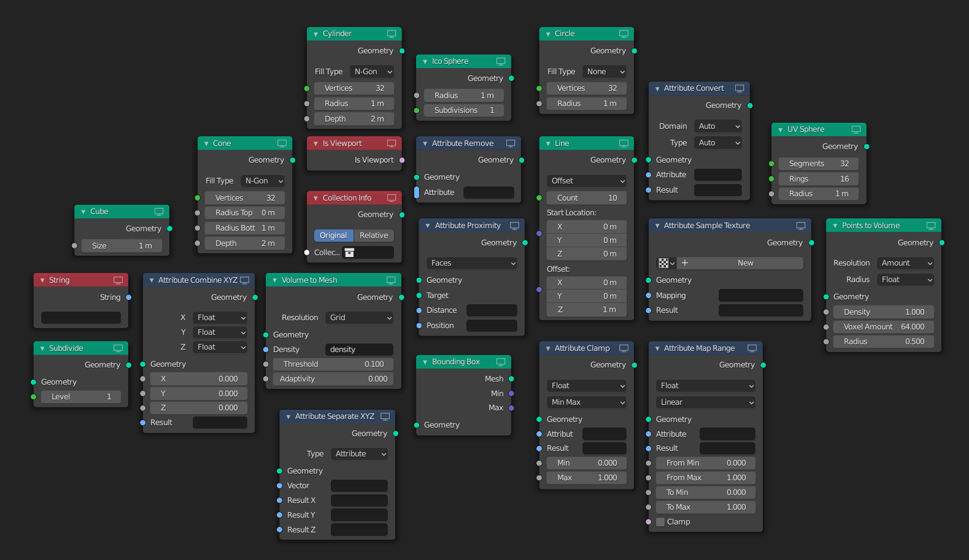Open the Faces dropdown in Attribute Proximity

pos(472,263)
